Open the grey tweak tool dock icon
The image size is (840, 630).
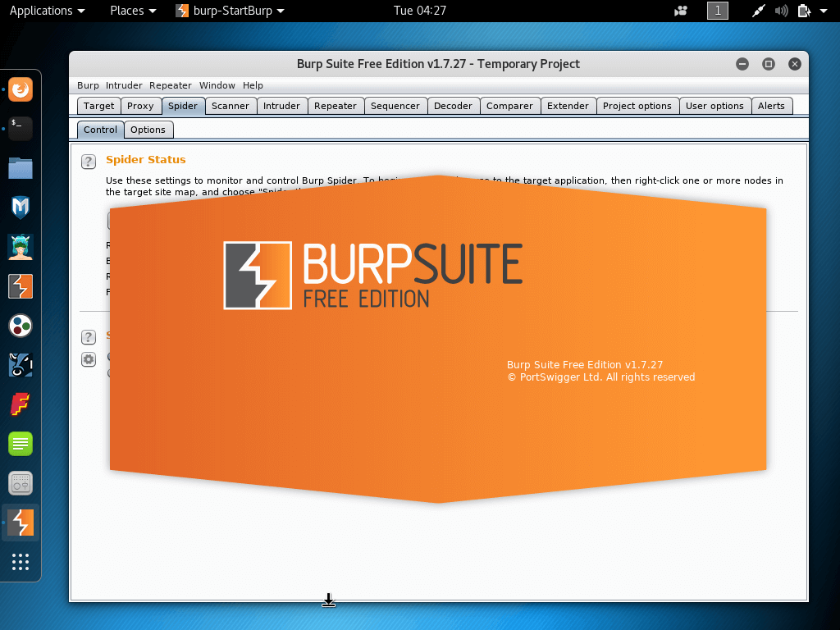(21, 483)
